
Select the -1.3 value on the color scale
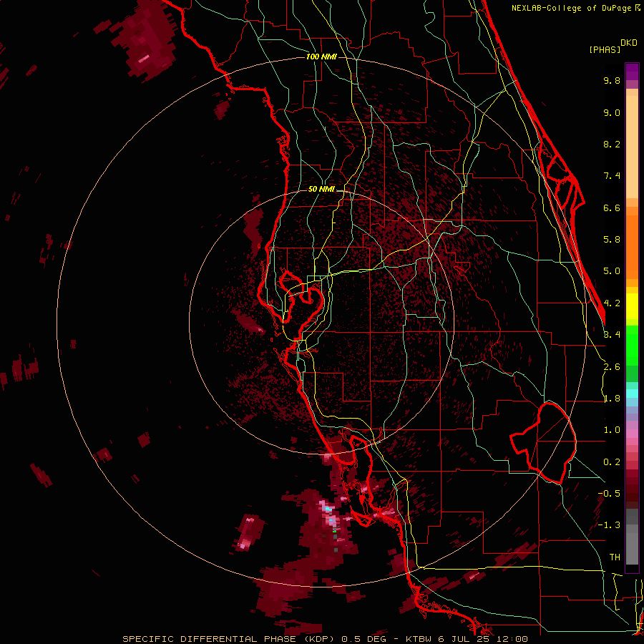click(x=609, y=525)
